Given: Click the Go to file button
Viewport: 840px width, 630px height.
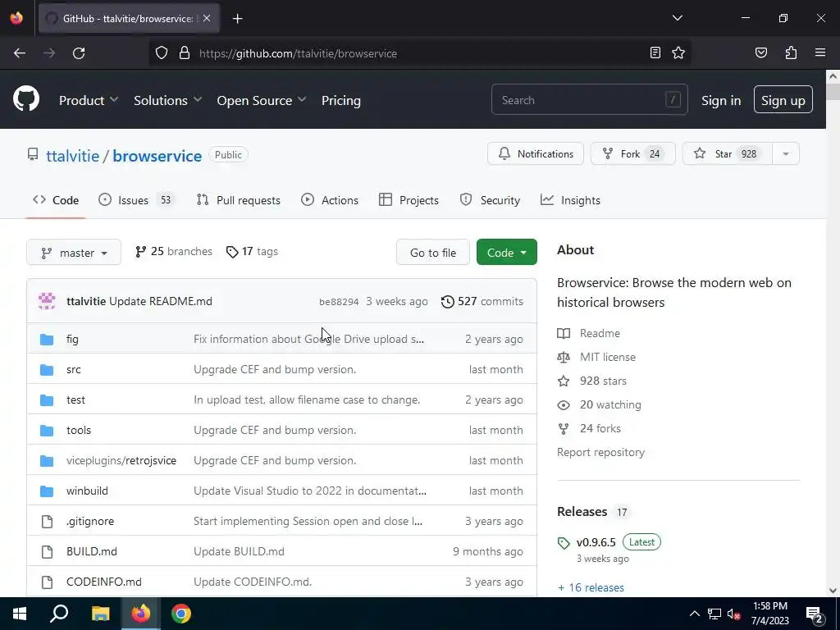Looking at the screenshot, I should point(433,253).
